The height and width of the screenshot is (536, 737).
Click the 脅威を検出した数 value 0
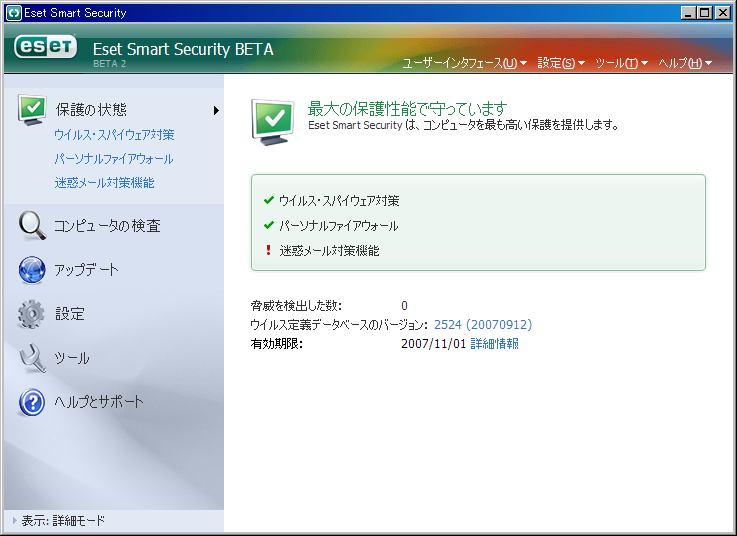point(404,306)
